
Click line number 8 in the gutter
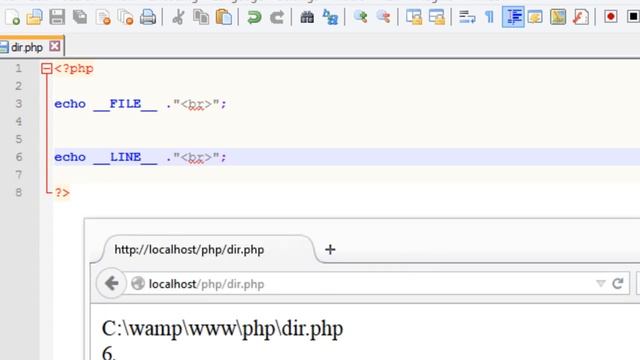pyautogui.click(x=19, y=192)
